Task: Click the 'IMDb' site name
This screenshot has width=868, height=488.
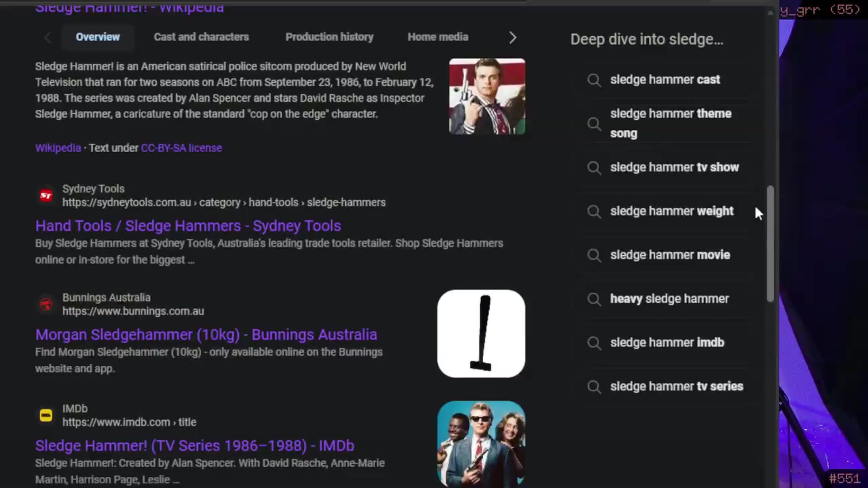Action: pyautogui.click(x=75, y=408)
